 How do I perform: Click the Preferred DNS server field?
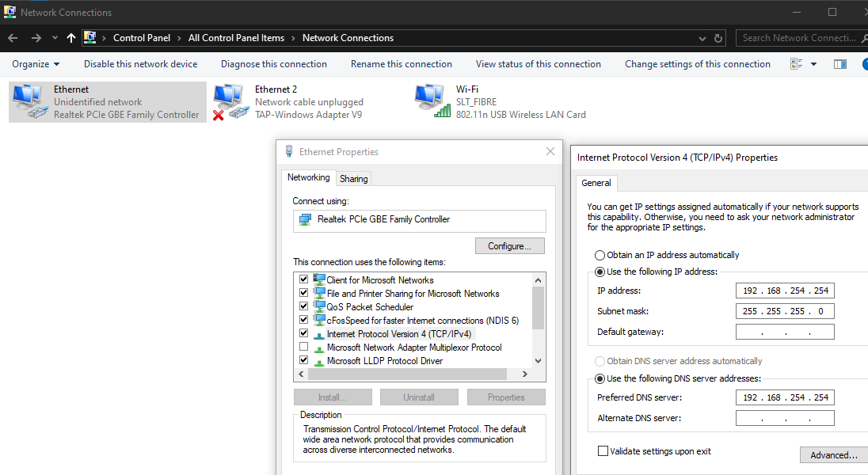pyautogui.click(x=785, y=397)
